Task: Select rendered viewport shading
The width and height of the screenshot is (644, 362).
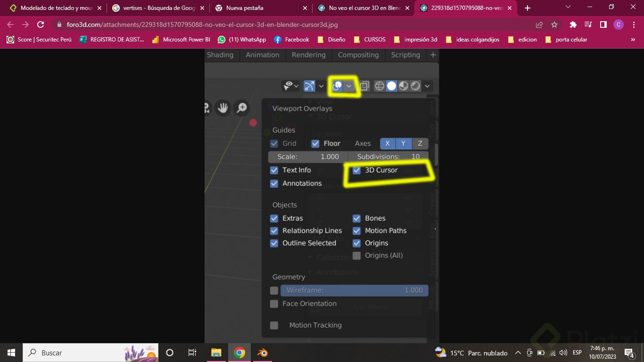Action: coord(415,86)
